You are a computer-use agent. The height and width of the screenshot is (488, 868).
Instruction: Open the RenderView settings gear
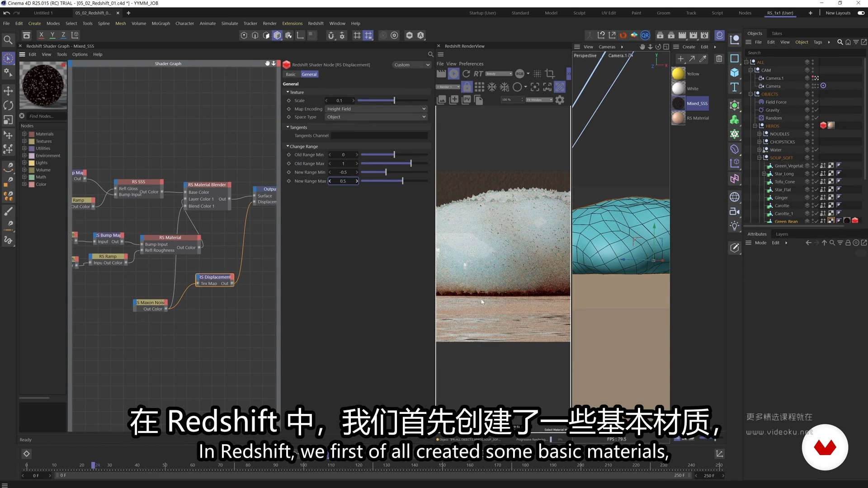point(559,100)
